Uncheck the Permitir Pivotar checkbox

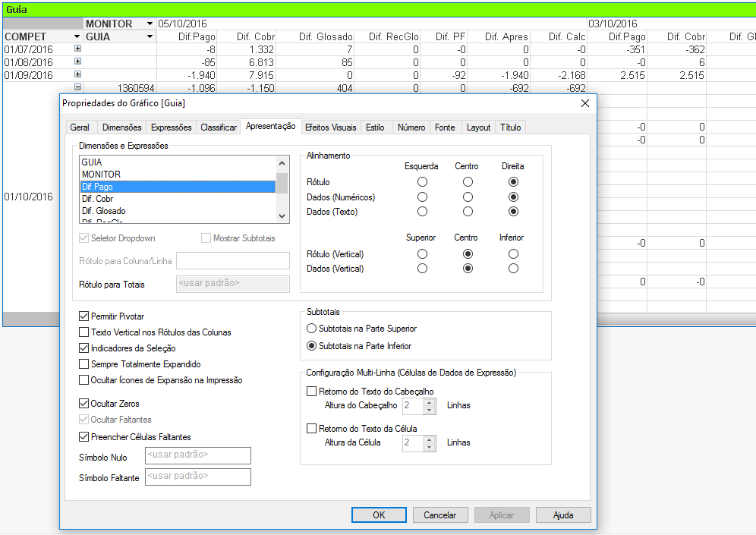84,316
